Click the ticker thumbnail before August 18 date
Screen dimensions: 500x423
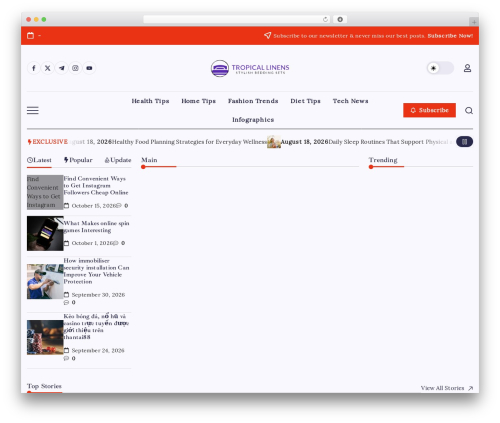pyautogui.click(x=274, y=142)
